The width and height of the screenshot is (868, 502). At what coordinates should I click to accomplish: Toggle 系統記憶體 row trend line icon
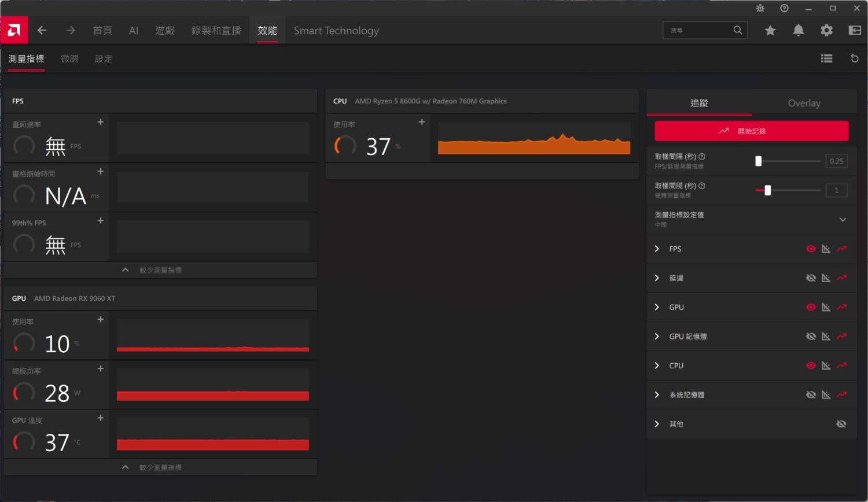841,395
